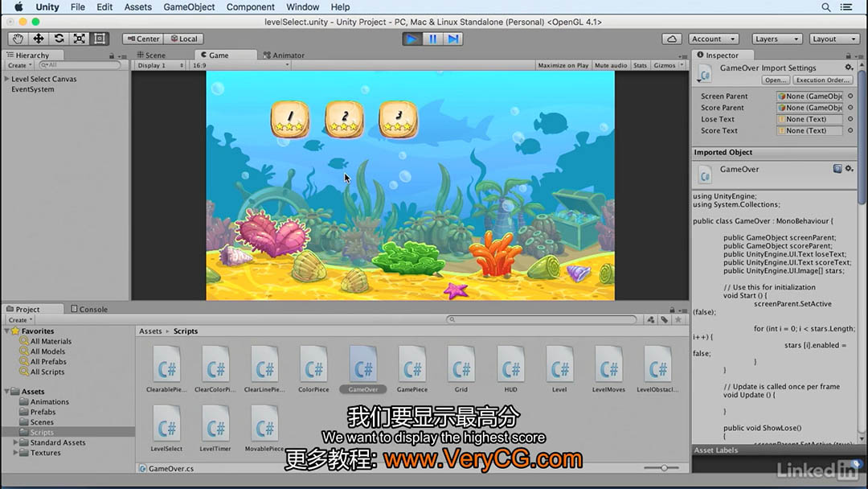
Task: Collapse the Favorites tree
Action: [6, 331]
